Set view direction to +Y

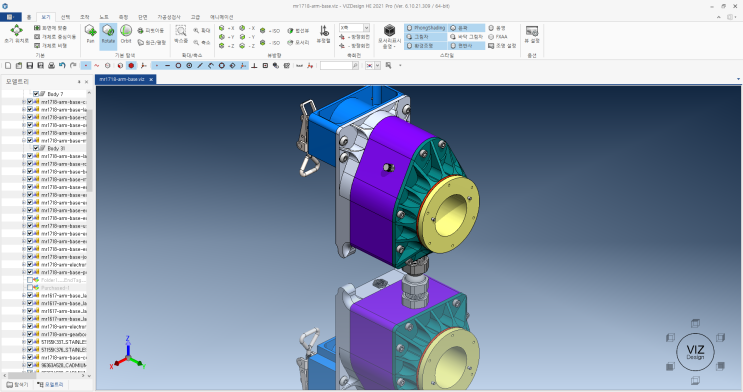tap(227, 37)
